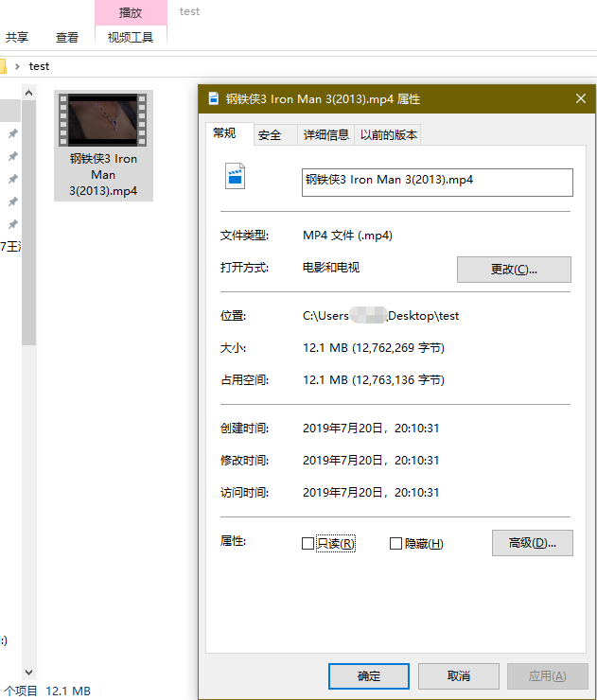Click the 修改时间 date value
This screenshot has width=597, height=700.
coord(371,461)
